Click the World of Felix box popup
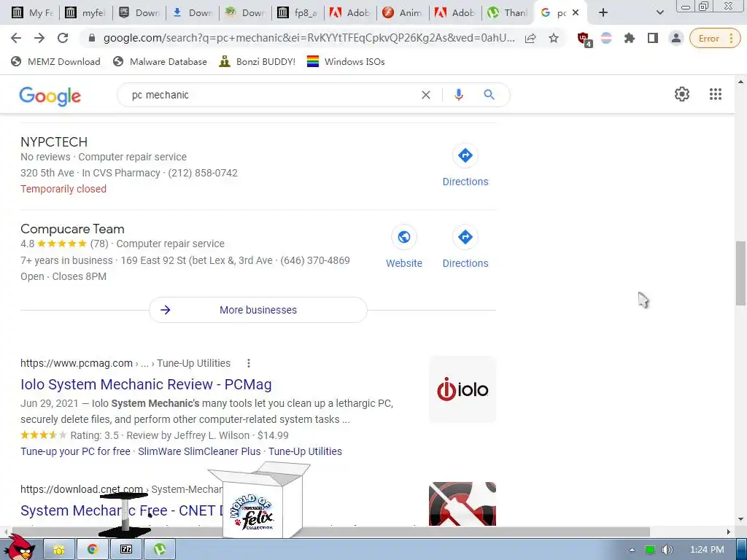The width and height of the screenshot is (747, 560). coord(260,501)
